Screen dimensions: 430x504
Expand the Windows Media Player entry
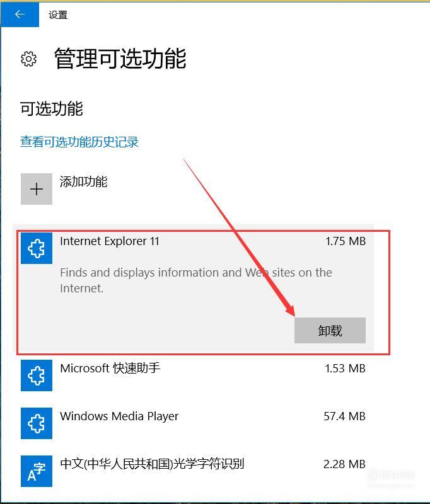pyautogui.click(x=194, y=423)
